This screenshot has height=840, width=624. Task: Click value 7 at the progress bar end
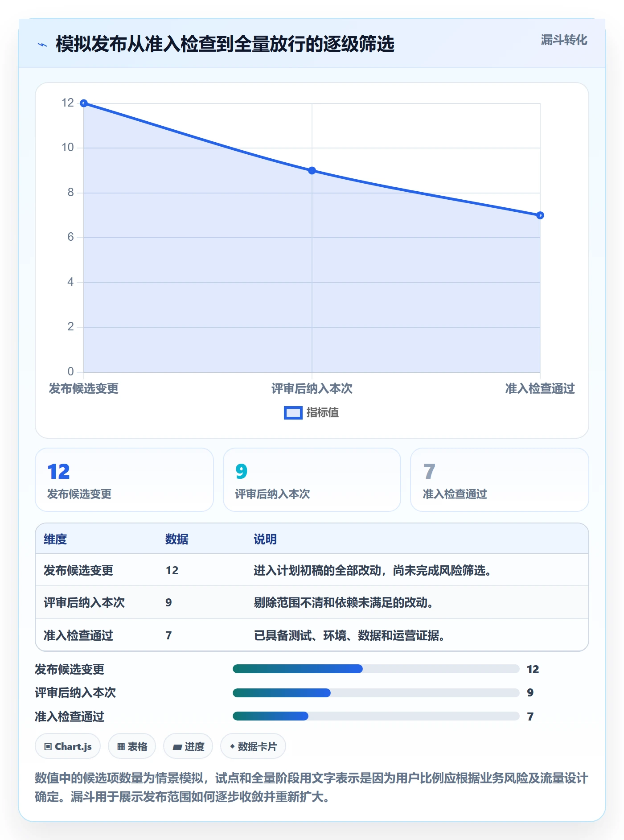(530, 716)
